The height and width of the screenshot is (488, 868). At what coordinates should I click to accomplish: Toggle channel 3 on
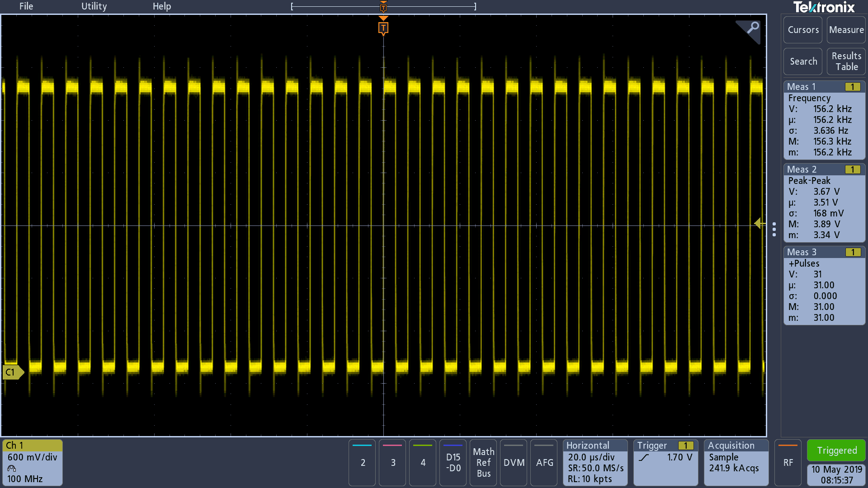(393, 462)
